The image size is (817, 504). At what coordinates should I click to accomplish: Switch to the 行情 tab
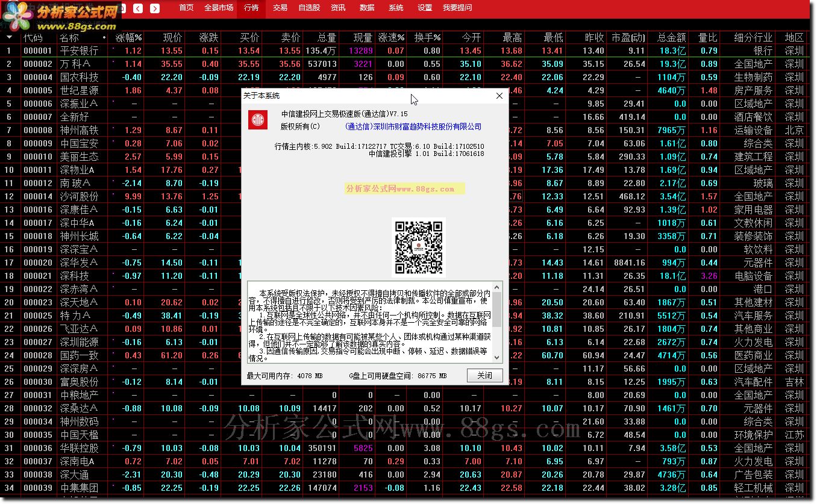point(251,8)
